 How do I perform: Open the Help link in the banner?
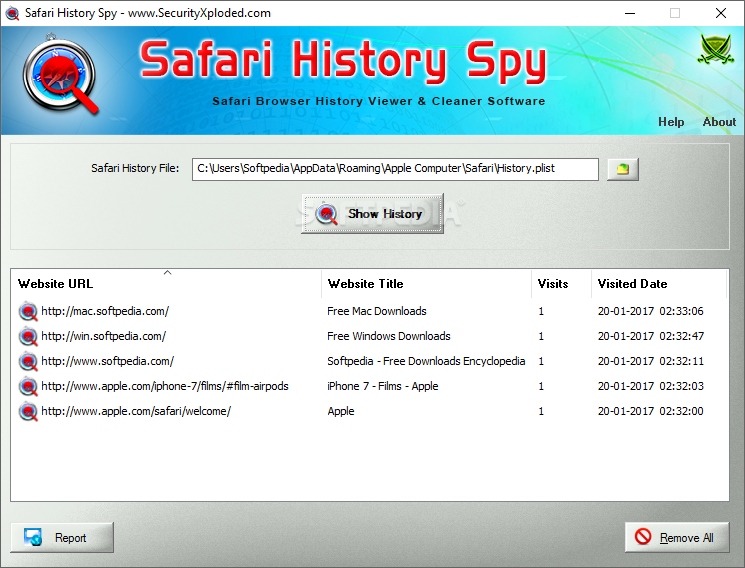pos(671,122)
